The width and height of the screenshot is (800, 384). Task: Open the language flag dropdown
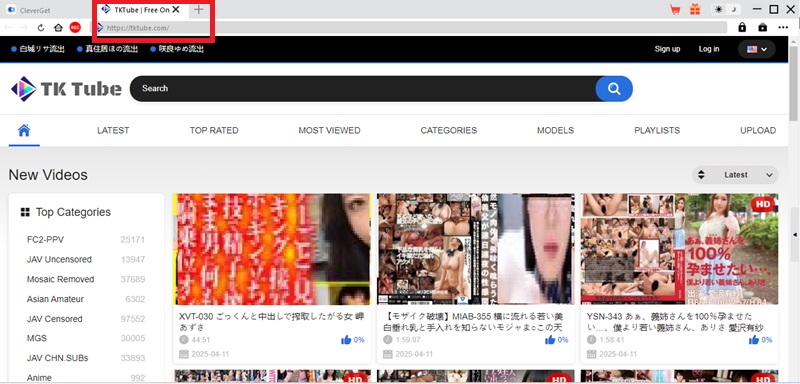tap(757, 49)
